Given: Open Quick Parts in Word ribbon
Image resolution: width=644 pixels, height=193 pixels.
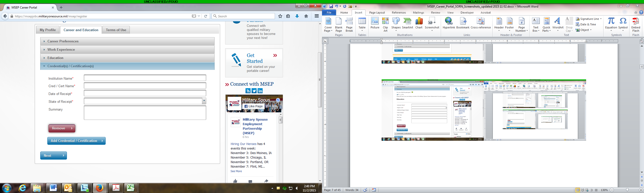Looking at the screenshot, I should coord(546,25).
